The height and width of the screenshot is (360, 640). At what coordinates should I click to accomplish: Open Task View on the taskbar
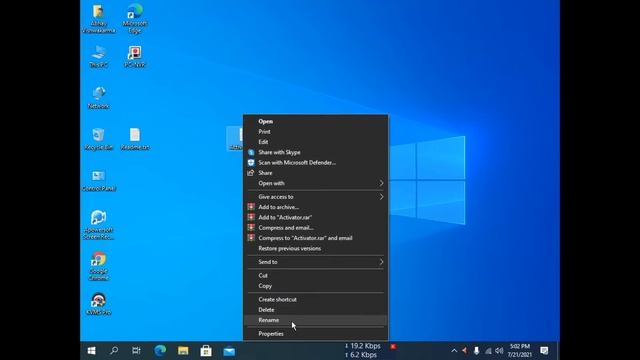coord(136,351)
